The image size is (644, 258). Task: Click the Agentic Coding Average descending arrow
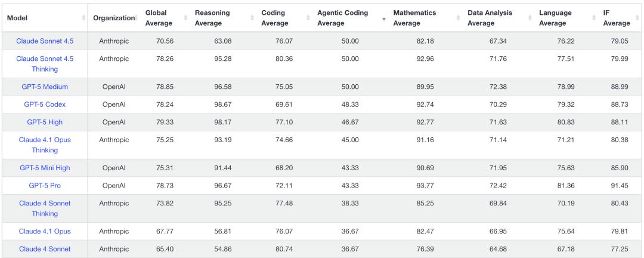(x=383, y=19)
